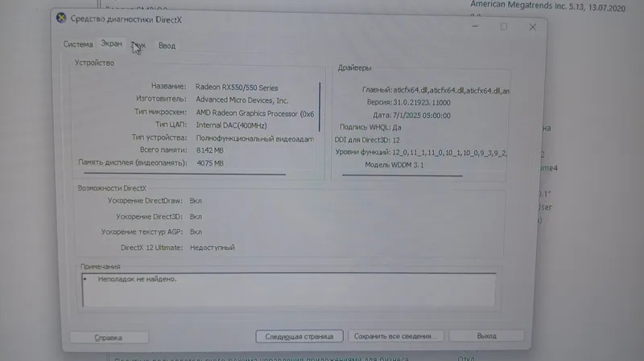Click the Ускорение Direct3D label

point(149,216)
